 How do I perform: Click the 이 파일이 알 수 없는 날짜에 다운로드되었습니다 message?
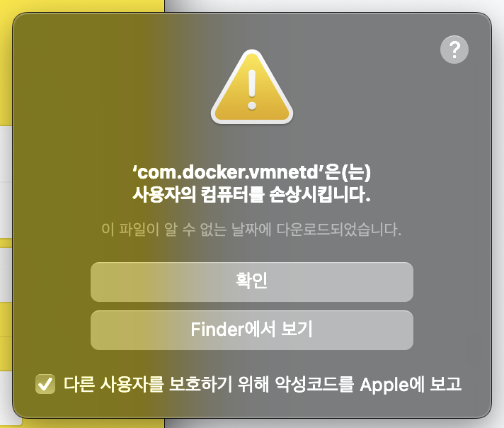252,230
